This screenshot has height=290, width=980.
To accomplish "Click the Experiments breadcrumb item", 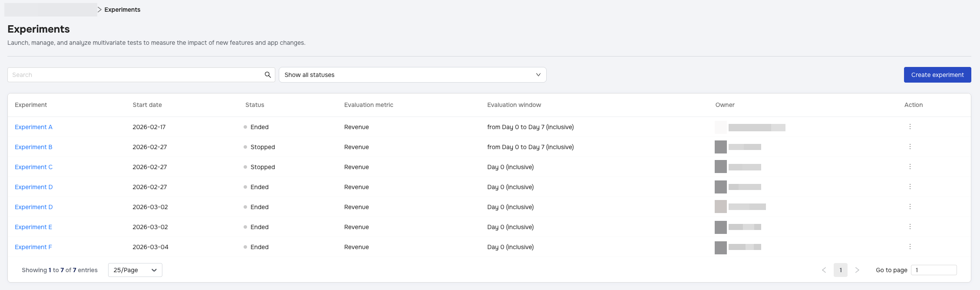I will pyautogui.click(x=122, y=10).
